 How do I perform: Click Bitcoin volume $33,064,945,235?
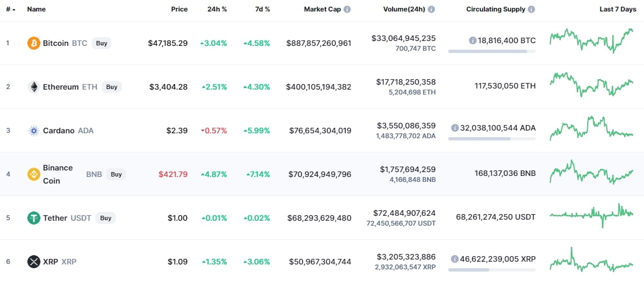point(404,38)
